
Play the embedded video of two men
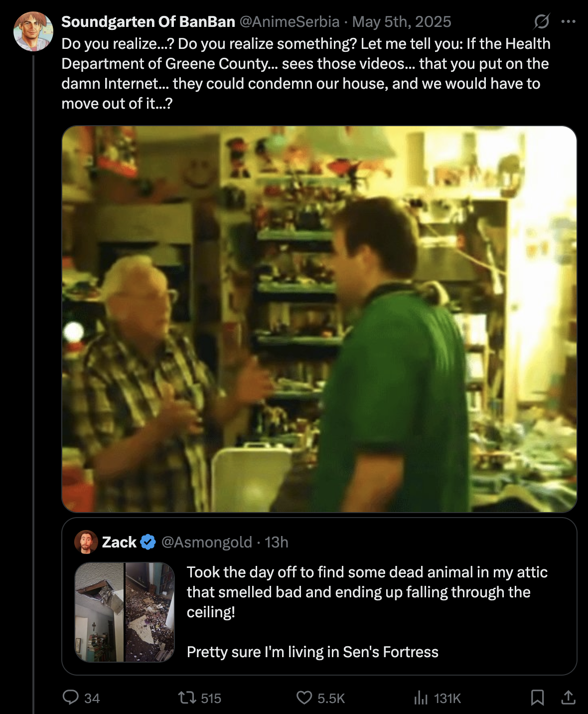pos(319,319)
